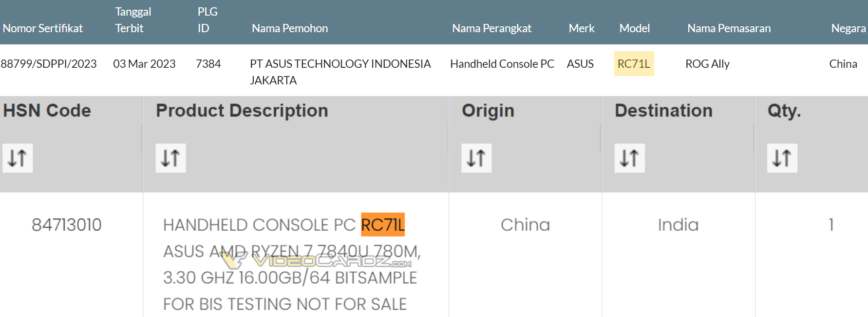Select the highlighted RC71L in the product description
Viewport: 868px width, 317px height.
382,225
